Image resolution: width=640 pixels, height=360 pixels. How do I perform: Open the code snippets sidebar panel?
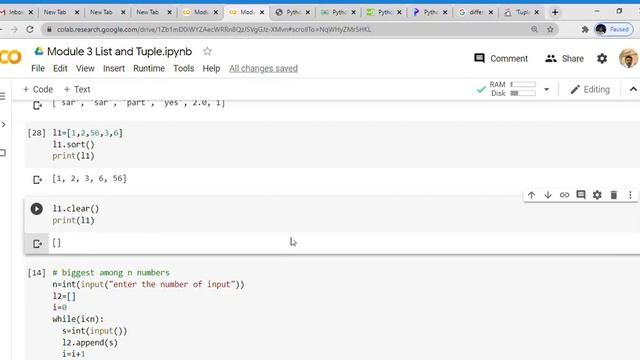click(3, 124)
